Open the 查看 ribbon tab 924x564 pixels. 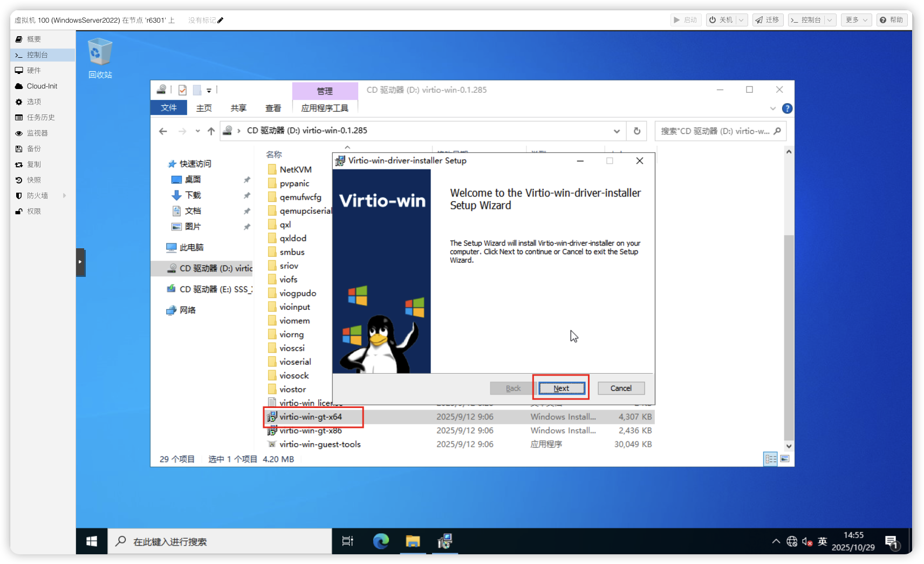(273, 108)
